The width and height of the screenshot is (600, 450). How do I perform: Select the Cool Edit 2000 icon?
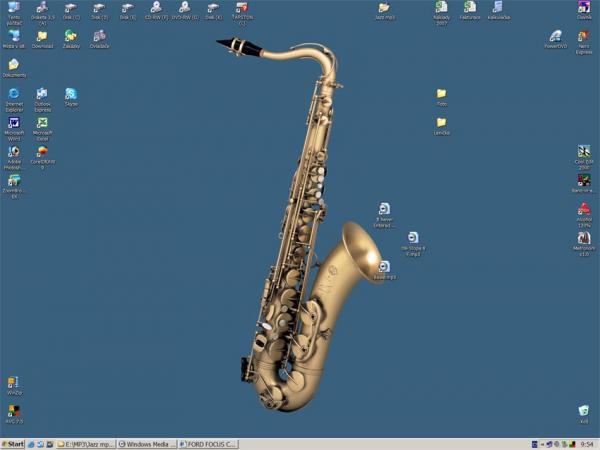[584, 152]
